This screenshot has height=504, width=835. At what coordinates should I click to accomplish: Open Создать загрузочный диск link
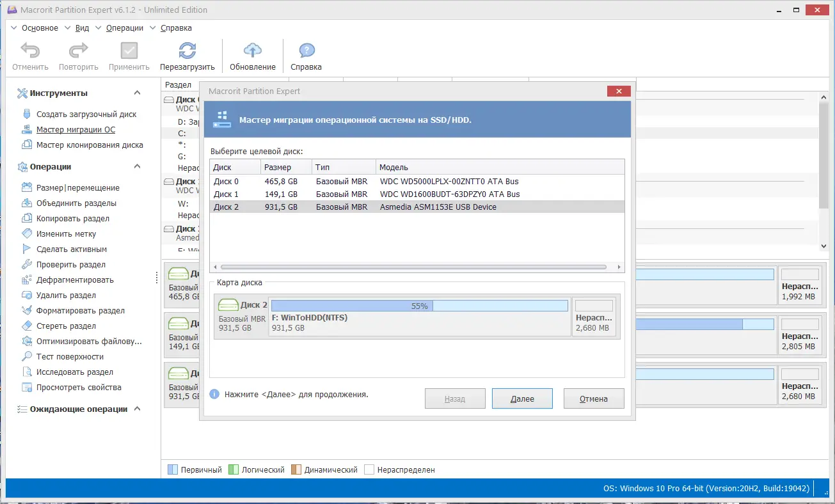pos(86,114)
